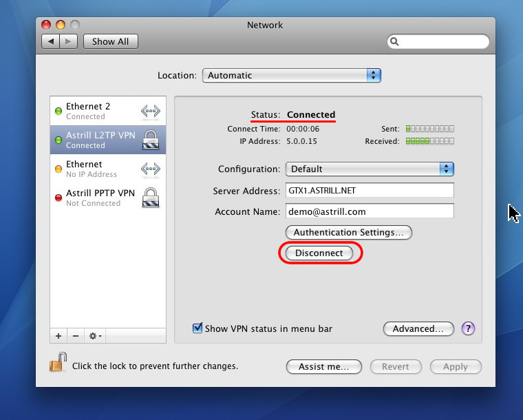The width and height of the screenshot is (523, 420).
Task: Click the Astrill PPTP VPN padlock icon
Action: pos(151,198)
